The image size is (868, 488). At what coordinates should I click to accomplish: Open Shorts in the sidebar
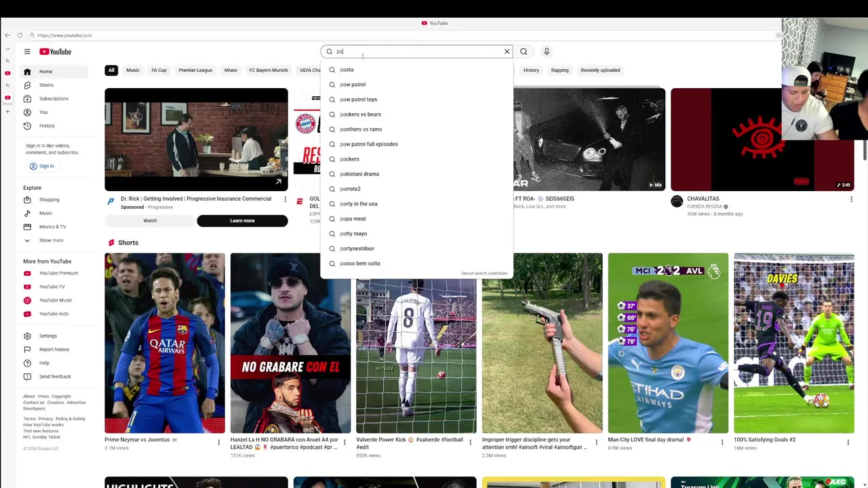(54, 85)
